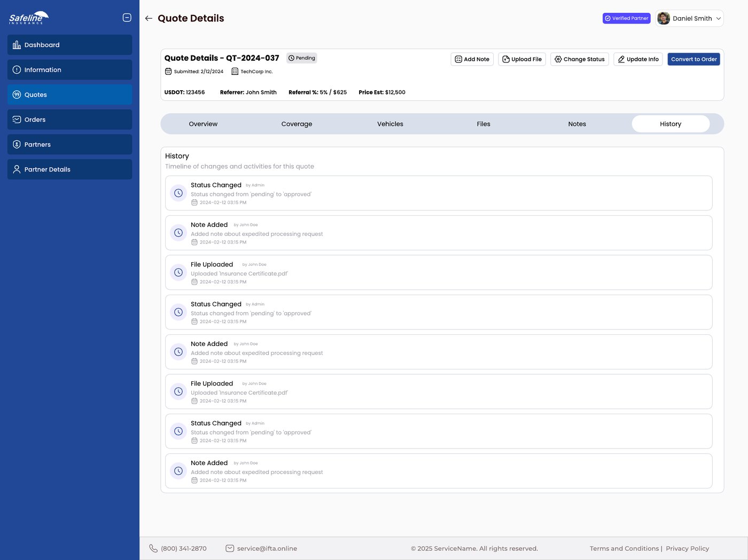
Task: Open Dashboard in the sidebar
Action: coord(69,45)
